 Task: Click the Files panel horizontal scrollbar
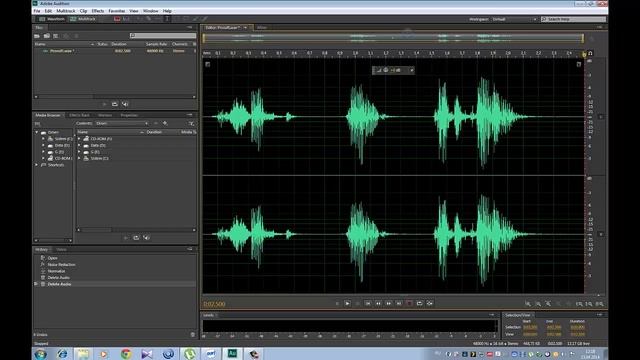point(115,97)
